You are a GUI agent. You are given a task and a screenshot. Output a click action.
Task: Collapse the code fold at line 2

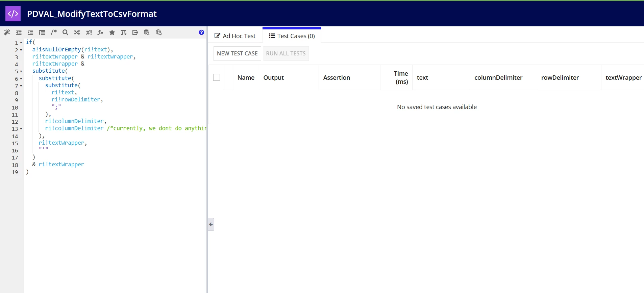[21, 50]
